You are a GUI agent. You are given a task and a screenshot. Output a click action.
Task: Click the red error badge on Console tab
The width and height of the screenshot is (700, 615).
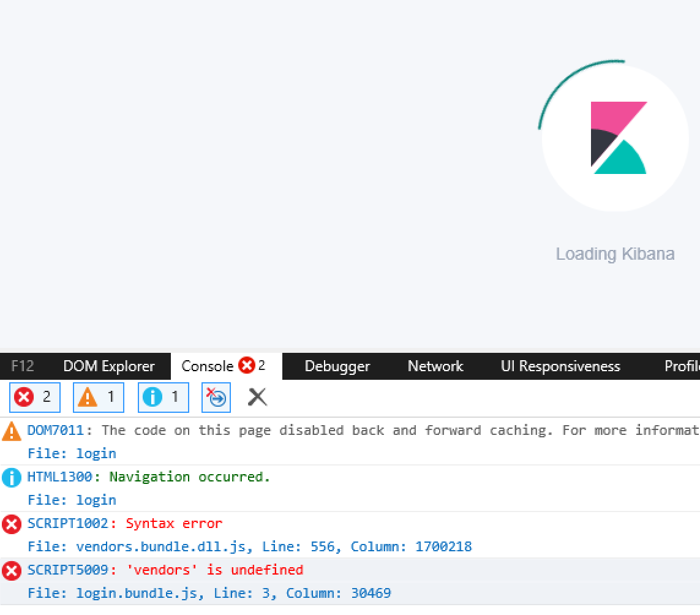(246, 365)
